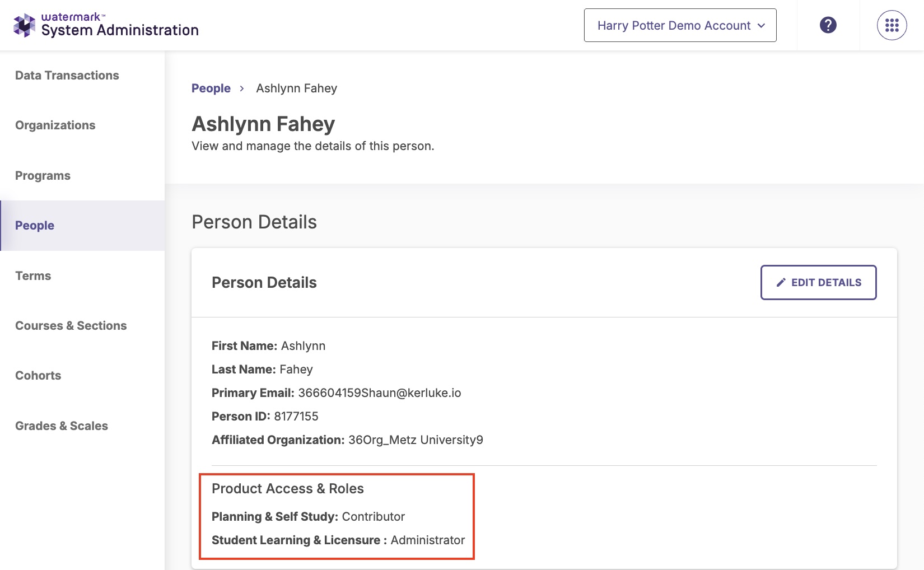The image size is (924, 570).
Task: Click the Last Name value Fahey
Action: pos(296,370)
